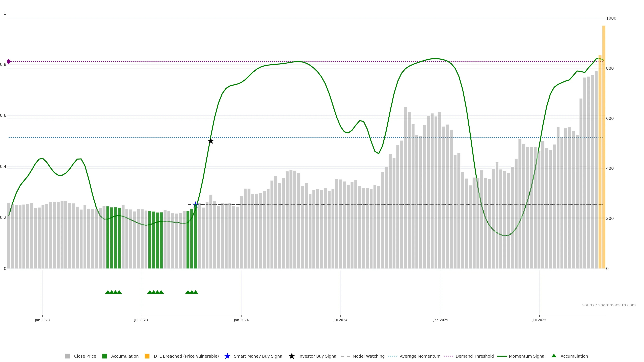Click the blue star icon in legend

(x=227, y=356)
